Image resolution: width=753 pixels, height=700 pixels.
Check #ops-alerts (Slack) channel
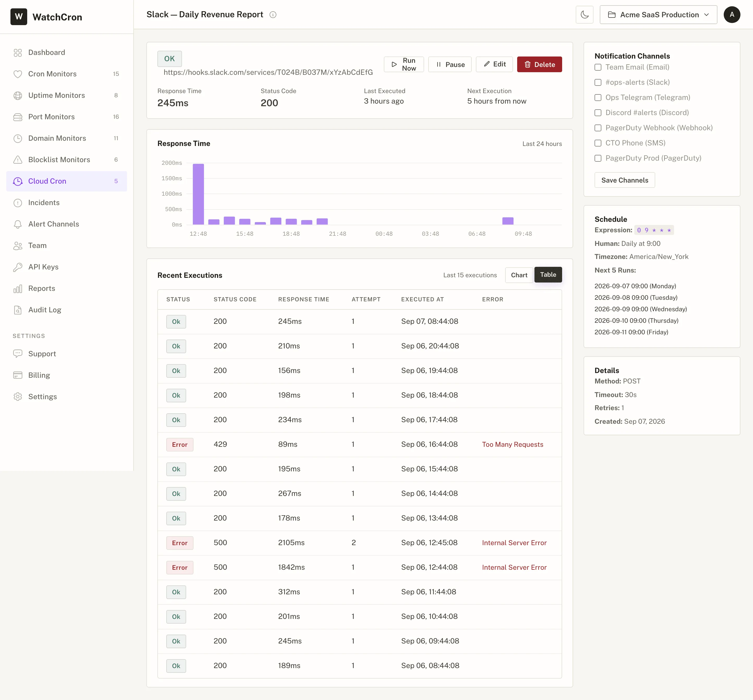click(x=598, y=83)
